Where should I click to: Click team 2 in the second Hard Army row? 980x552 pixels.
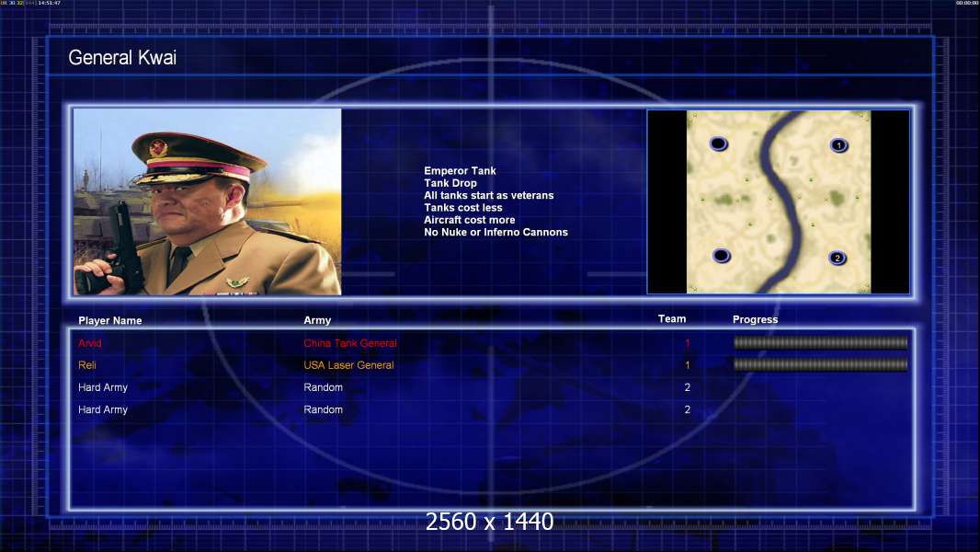pos(688,409)
